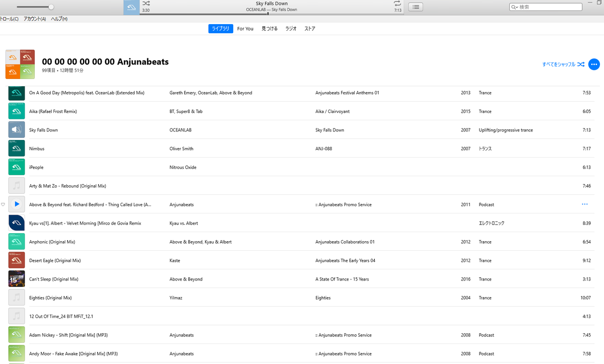Adjust the volume slider knob
Screen dimensions: 604x364
(x=51, y=7)
